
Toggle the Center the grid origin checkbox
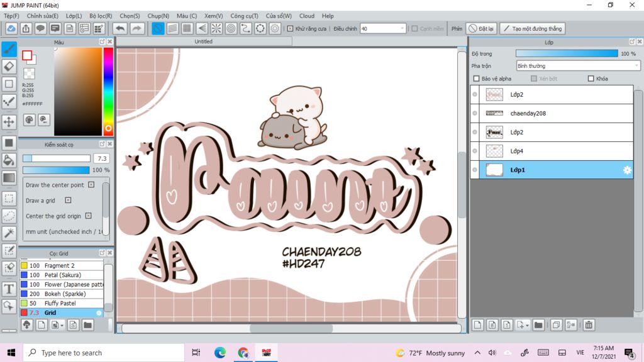(x=88, y=216)
